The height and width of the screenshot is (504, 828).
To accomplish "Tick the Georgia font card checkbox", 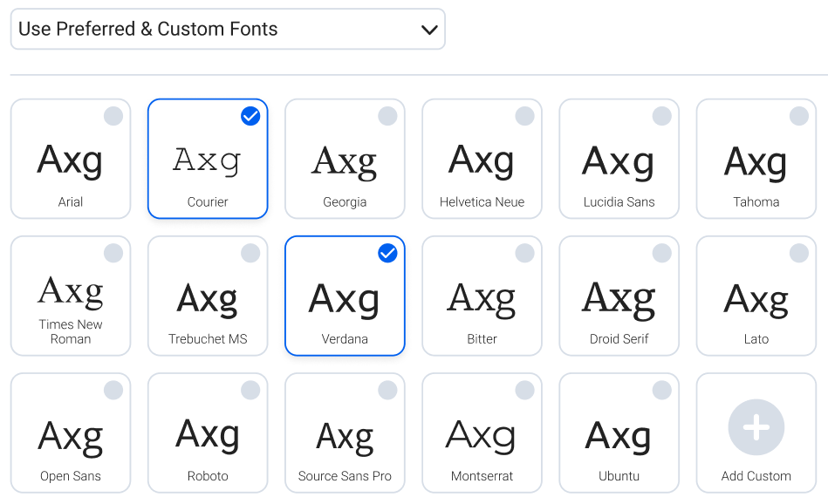I will [387, 116].
